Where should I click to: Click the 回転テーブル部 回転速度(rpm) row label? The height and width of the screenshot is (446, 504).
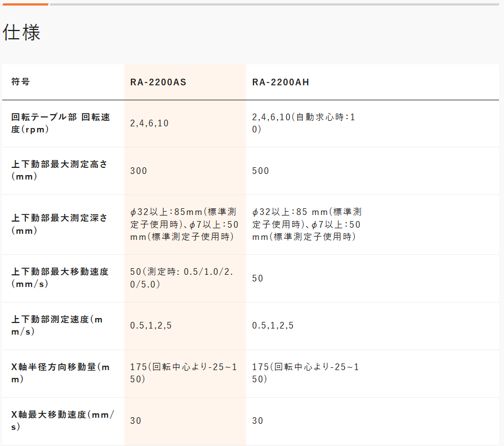[x=60, y=124]
